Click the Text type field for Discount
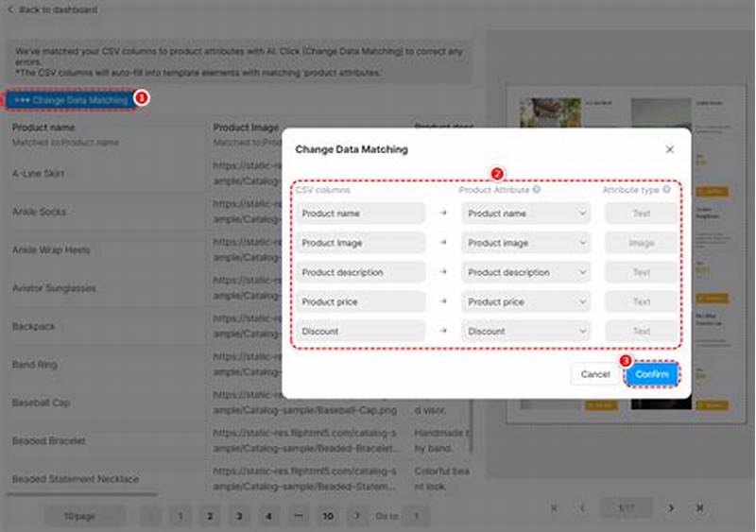 click(642, 332)
